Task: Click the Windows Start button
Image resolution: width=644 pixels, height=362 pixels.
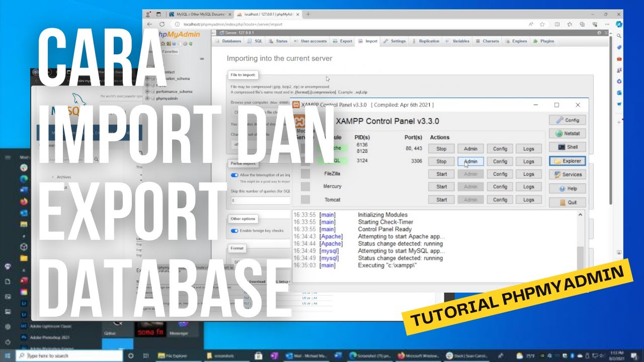Action: point(8,355)
